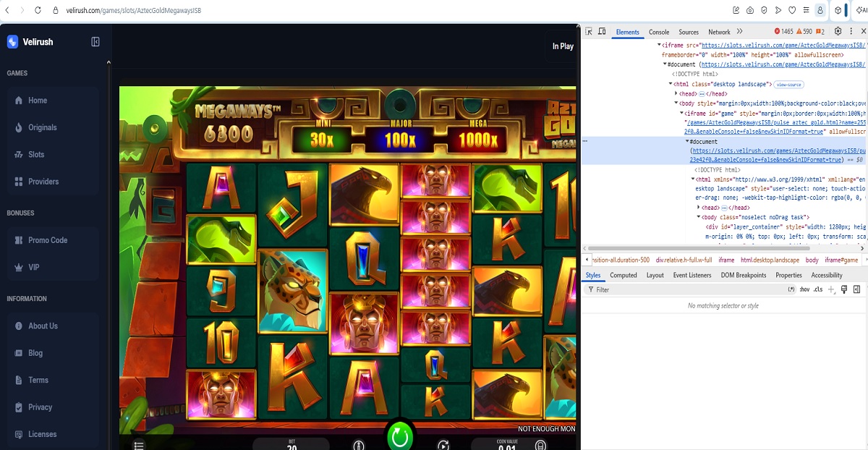Open the VIP page
Viewport: 868px width, 450px height.
(x=52, y=268)
